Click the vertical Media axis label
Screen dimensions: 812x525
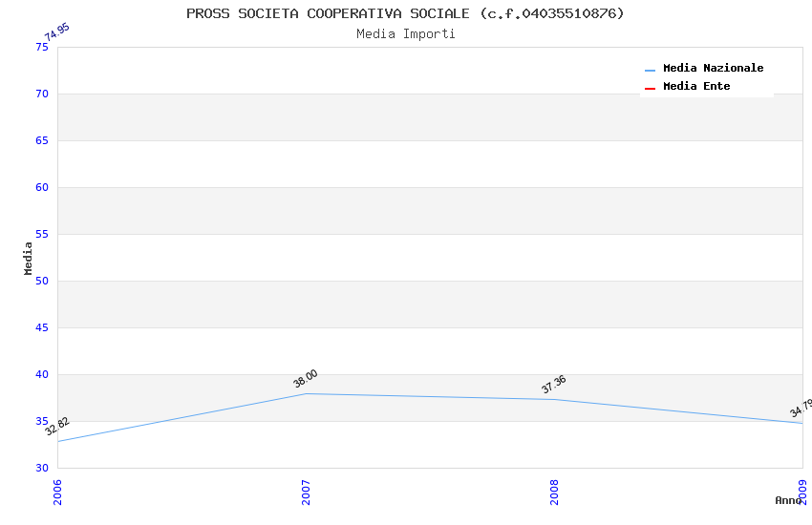pos(29,258)
